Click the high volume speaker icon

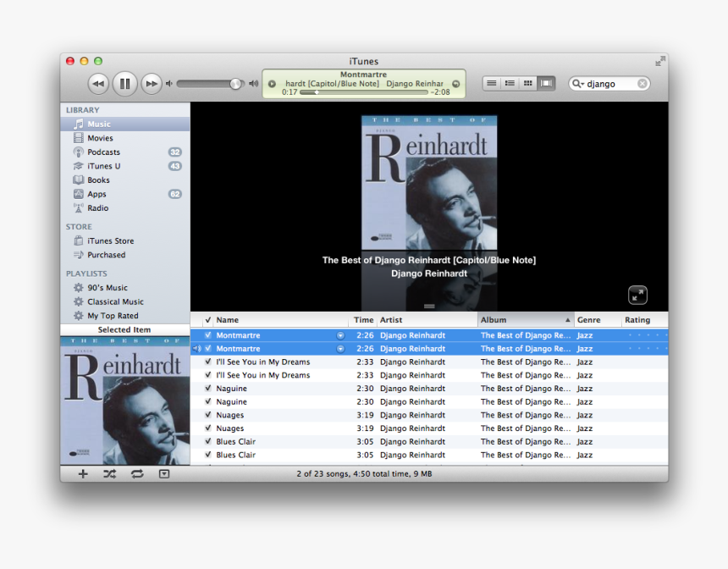point(253,84)
